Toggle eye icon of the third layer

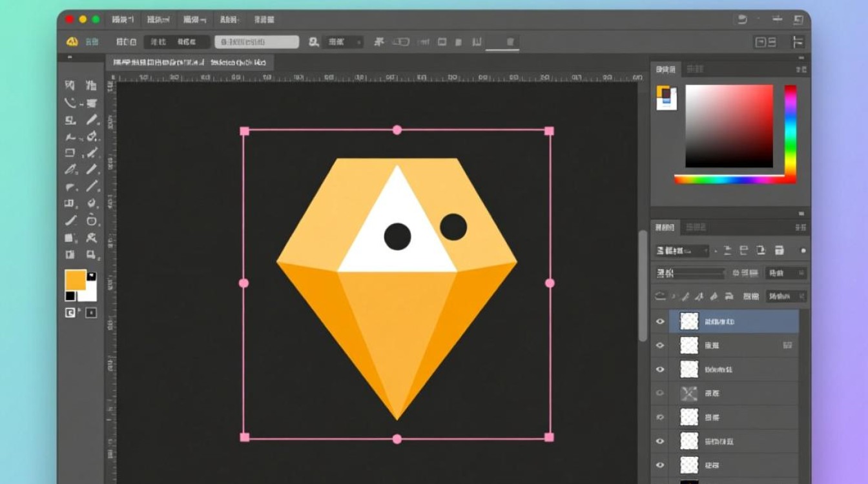click(660, 369)
